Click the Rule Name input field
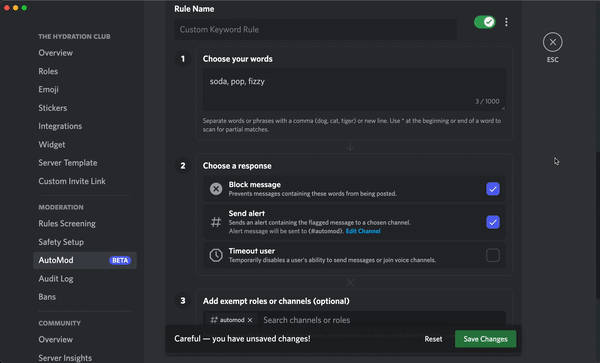 click(x=315, y=29)
